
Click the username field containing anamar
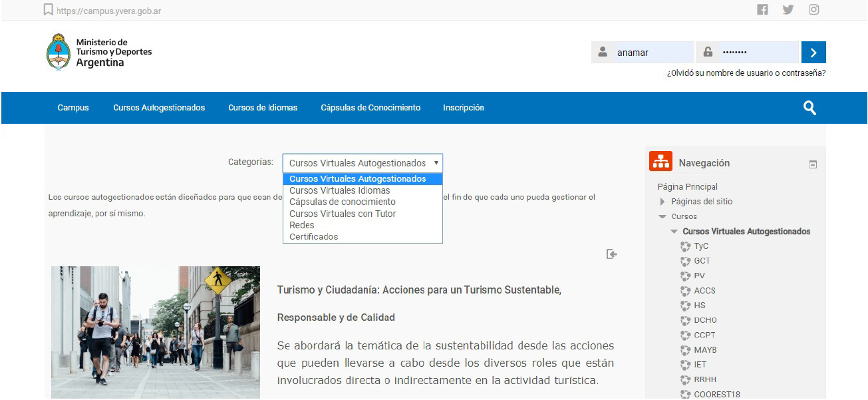[x=652, y=53]
